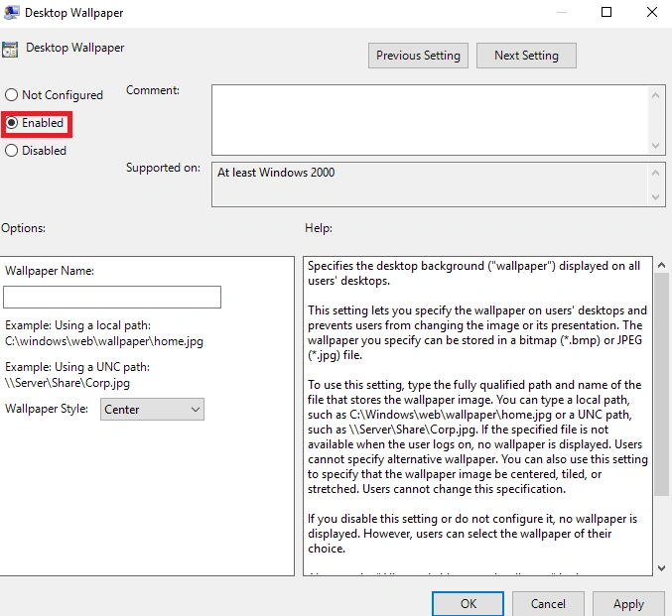Click the Desktop Wallpaper title bar icon
This screenshot has width=672, height=616.
point(12,12)
